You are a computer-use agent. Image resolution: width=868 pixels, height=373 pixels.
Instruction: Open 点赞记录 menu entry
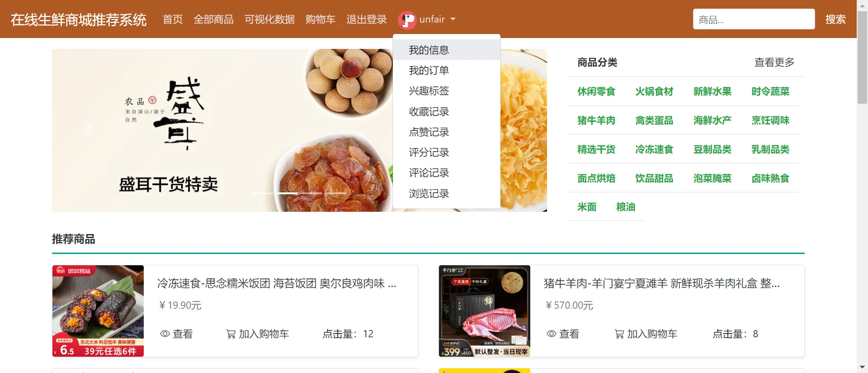point(447,132)
